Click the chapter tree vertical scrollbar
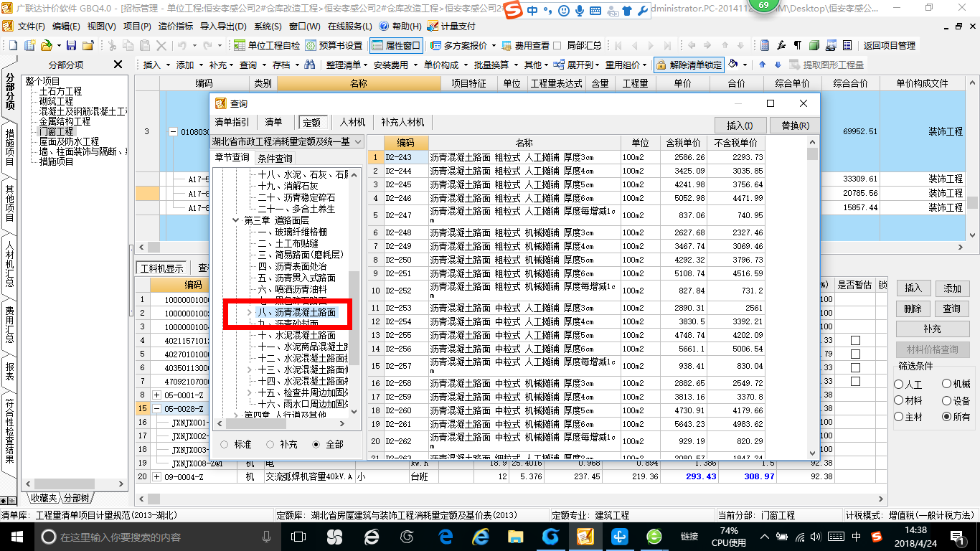Screen dimensions: 980x551 (354, 292)
